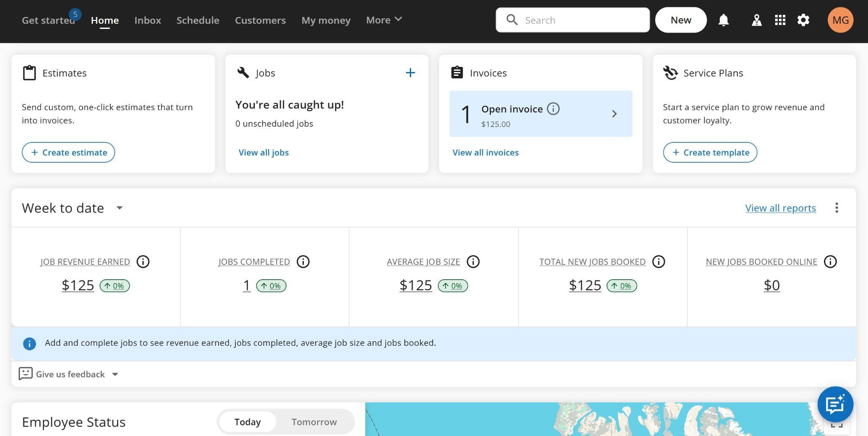Open the notifications bell

coord(723,20)
